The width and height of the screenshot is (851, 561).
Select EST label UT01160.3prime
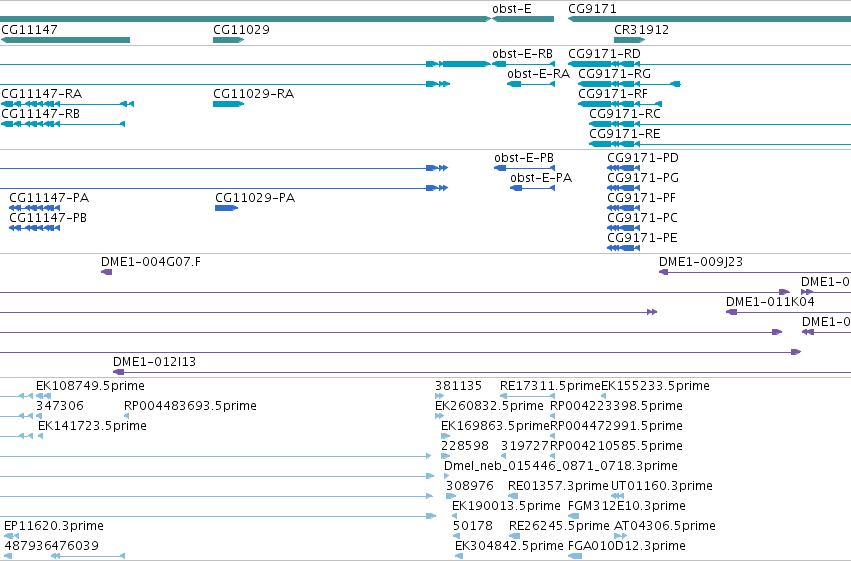pos(662,487)
